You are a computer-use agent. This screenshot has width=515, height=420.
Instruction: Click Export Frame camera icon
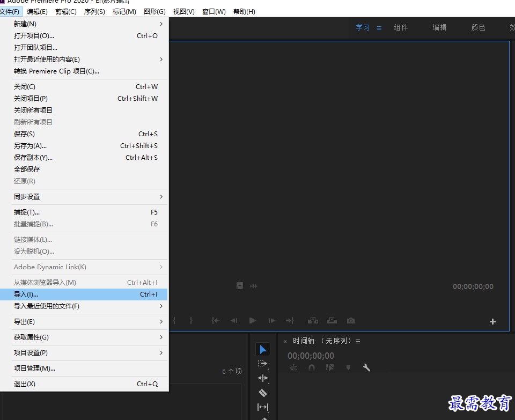(351, 321)
